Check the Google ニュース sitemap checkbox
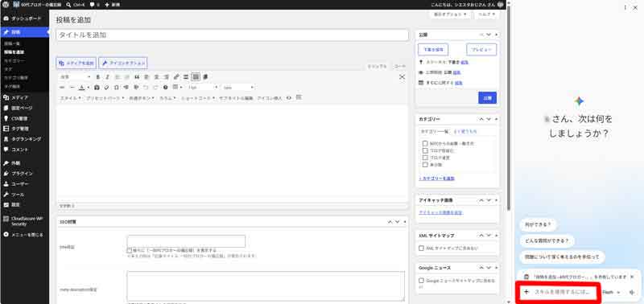The image size is (644, 304). (x=421, y=281)
